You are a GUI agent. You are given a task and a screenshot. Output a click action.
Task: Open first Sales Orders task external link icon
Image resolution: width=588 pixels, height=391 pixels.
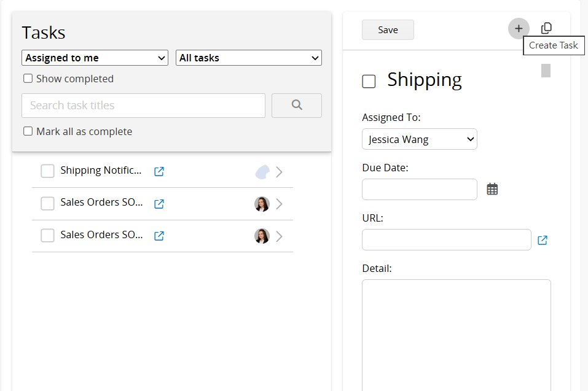[159, 204]
